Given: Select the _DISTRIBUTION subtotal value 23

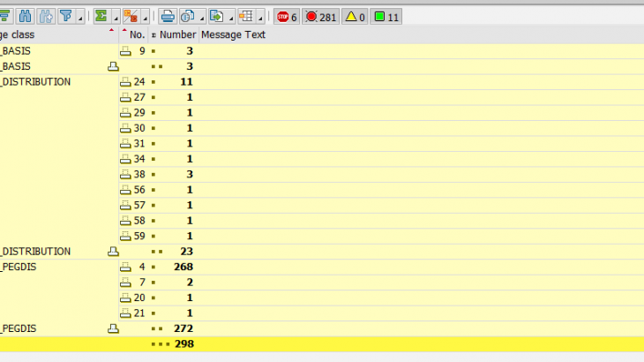Looking at the screenshot, I should 186,252.
